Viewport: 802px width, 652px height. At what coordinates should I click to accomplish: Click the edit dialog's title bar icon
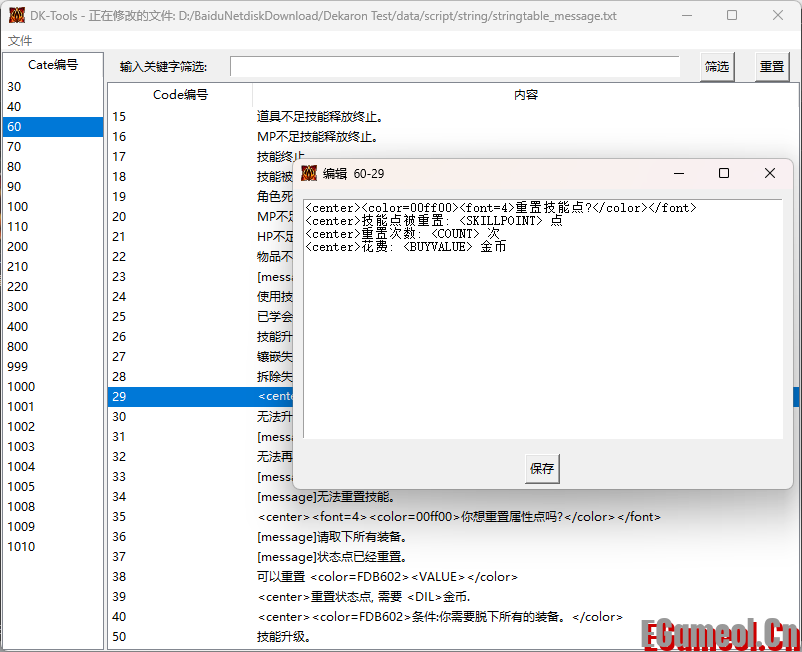click(x=309, y=173)
